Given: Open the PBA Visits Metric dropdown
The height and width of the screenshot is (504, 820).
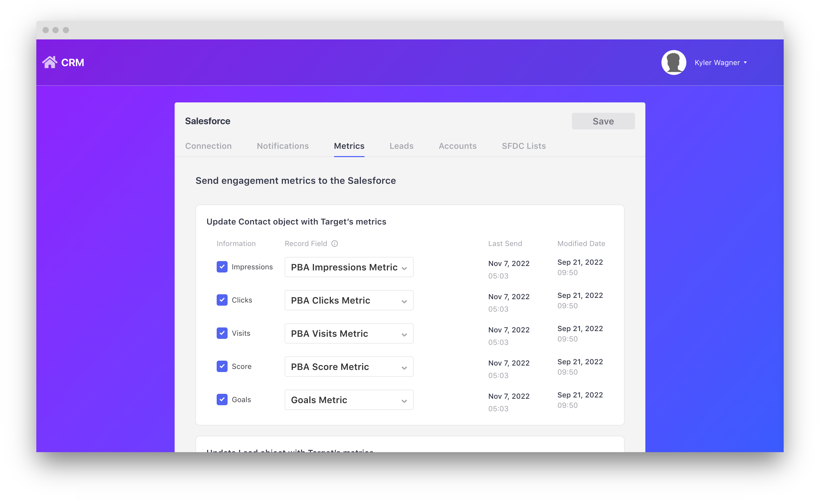Looking at the screenshot, I should (x=348, y=333).
